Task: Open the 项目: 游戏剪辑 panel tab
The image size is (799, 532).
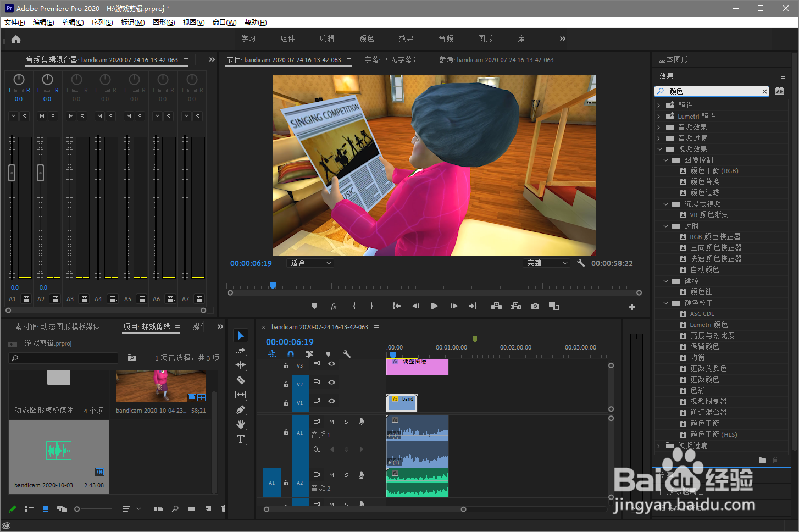Action: tap(147, 326)
